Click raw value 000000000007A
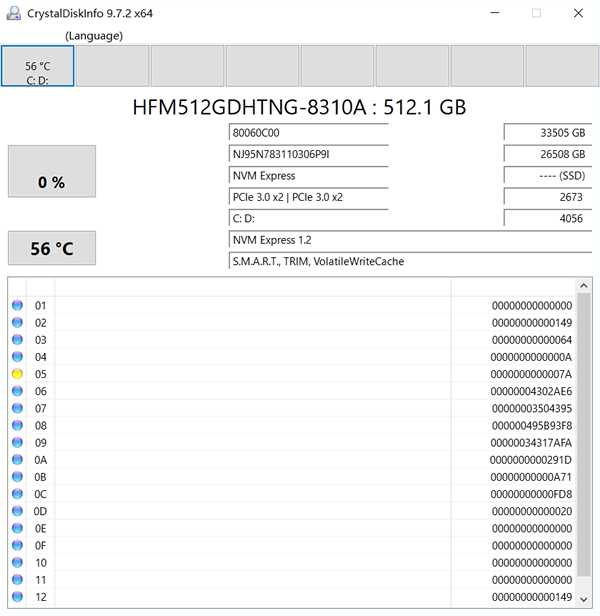This screenshot has height=616, width=600. (x=531, y=374)
